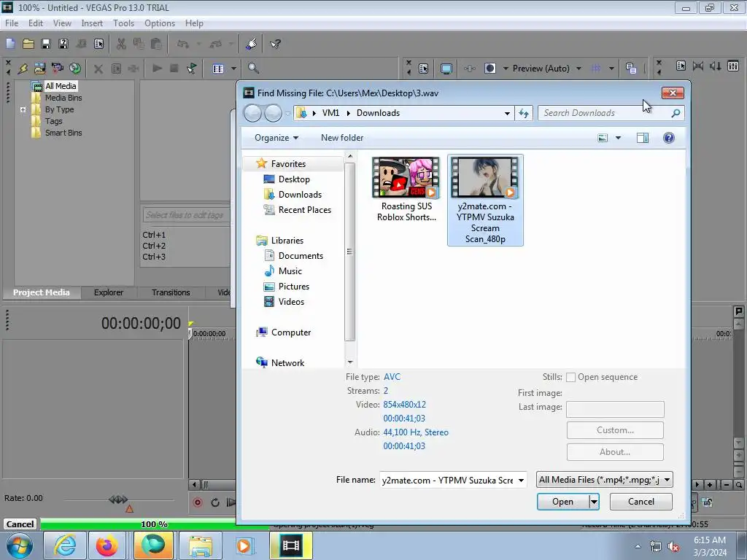
Task: Click the Rate scrub control slider
Action: coord(118,499)
